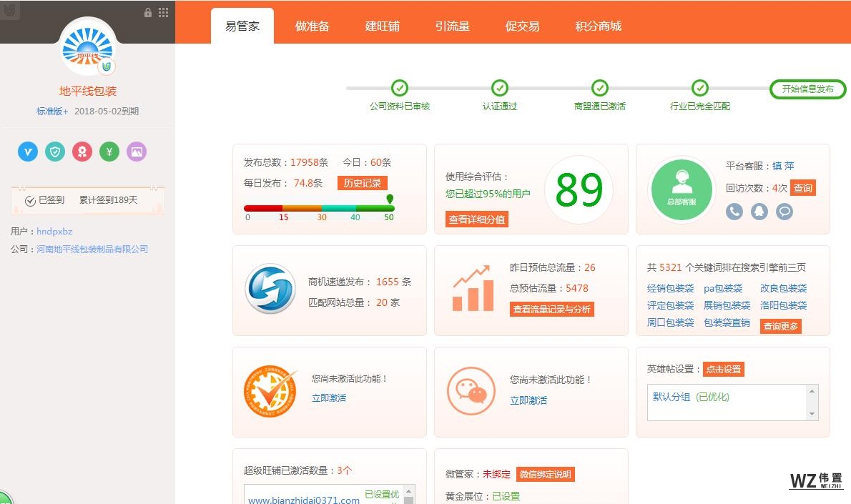Viewport: 851px width, 504px height.
Task: Click the 历史记录 button
Action: pos(363,183)
